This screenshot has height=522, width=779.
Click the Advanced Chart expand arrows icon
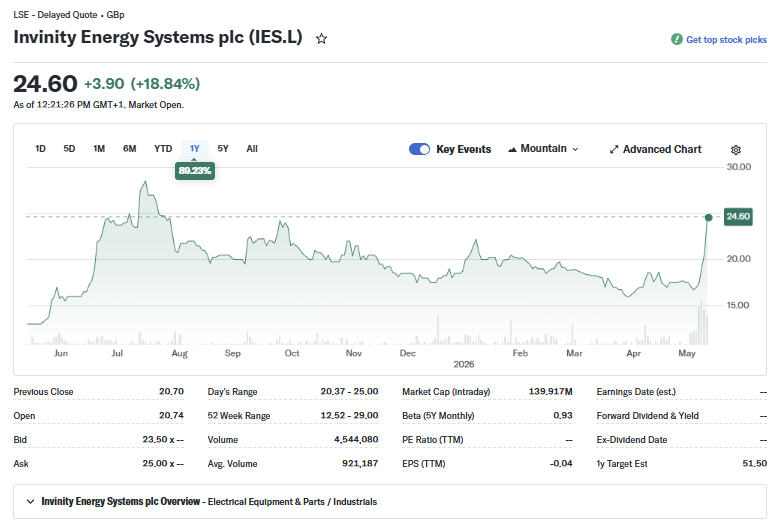point(614,149)
